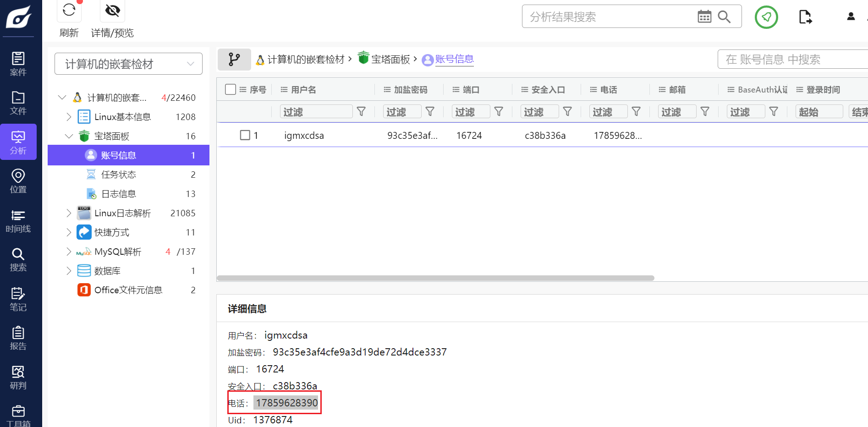Screen dimensions: 868x427
Task: Click the refresh (刷新) icon
Action: 69,10
